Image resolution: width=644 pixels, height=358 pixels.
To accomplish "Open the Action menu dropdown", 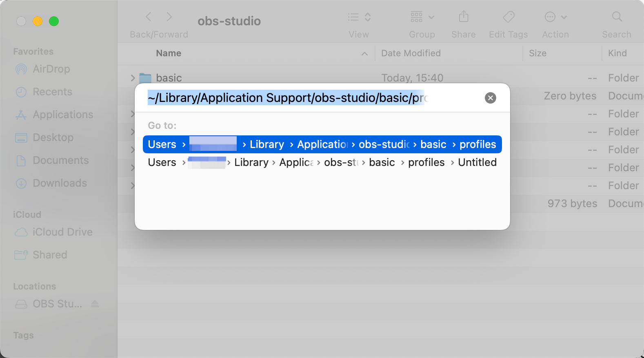I will [x=555, y=17].
